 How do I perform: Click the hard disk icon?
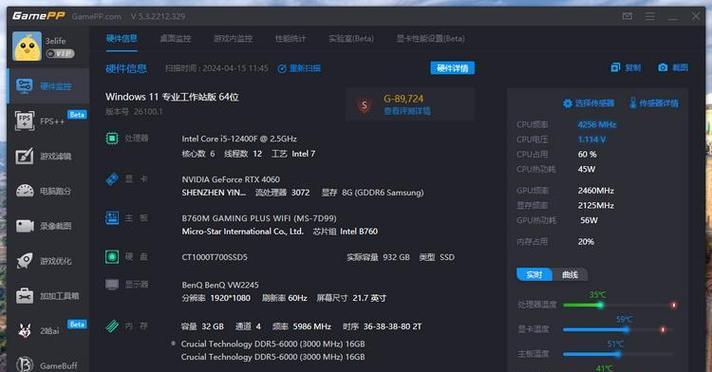[112, 257]
